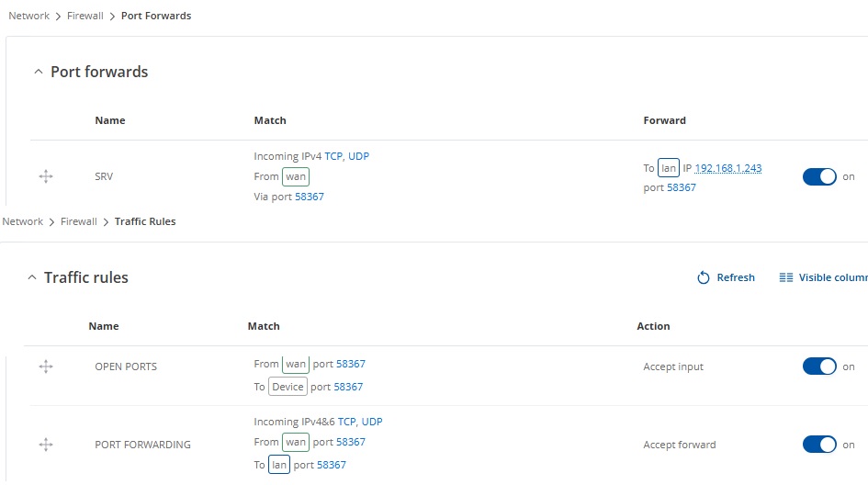This screenshot has height=485, width=868.
Task: Disable the OPEN PORTS traffic rule
Action: point(819,367)
